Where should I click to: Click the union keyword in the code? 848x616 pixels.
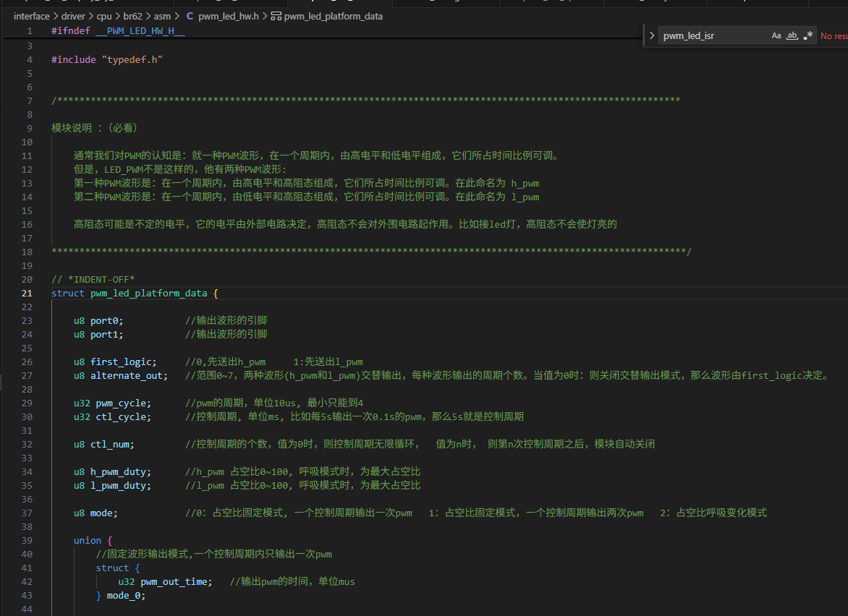tap(88, 540)
